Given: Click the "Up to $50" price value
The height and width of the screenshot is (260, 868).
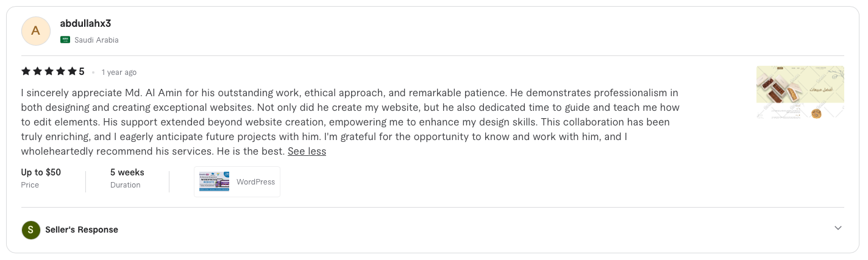Looking at the screenshot, I should click(x=41, y=172).
